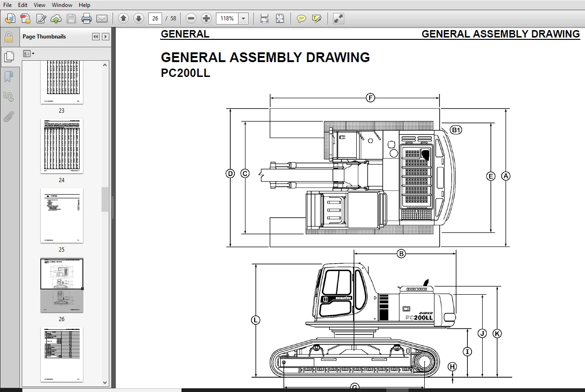
Task: Click the Edit document pencil icon
Action: click(x=41, y=19)
